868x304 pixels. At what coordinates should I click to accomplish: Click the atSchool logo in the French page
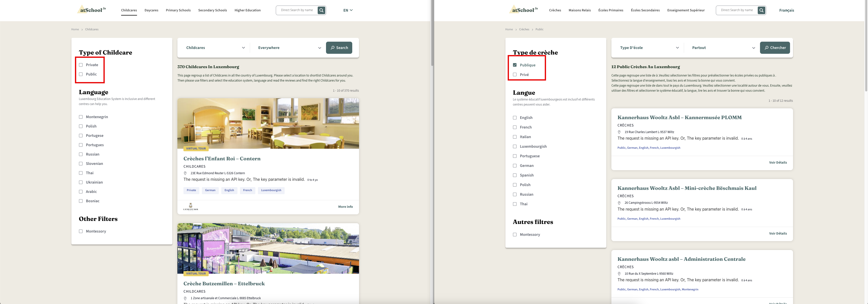524,10
